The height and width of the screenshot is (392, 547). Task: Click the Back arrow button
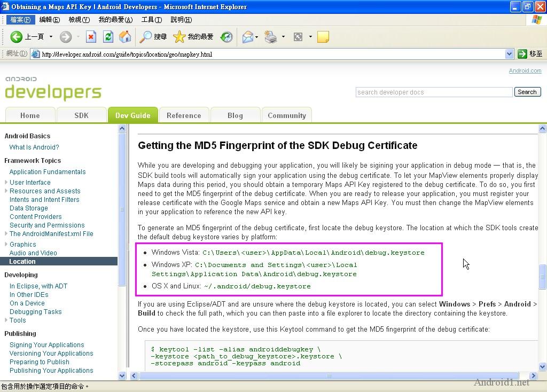pos(16,37)
